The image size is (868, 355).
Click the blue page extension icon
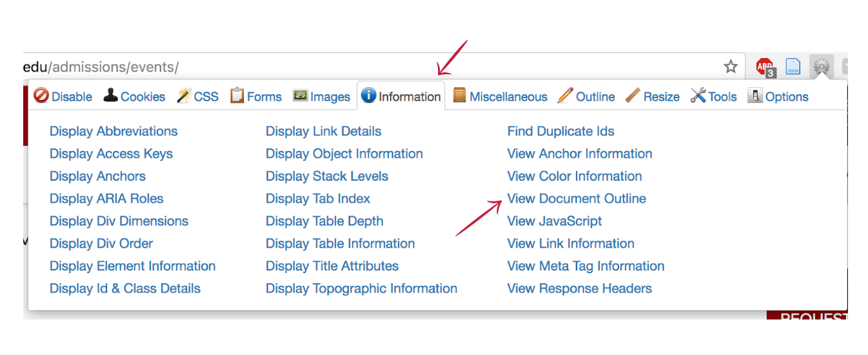pyautogui.click(x=793, y=66)
